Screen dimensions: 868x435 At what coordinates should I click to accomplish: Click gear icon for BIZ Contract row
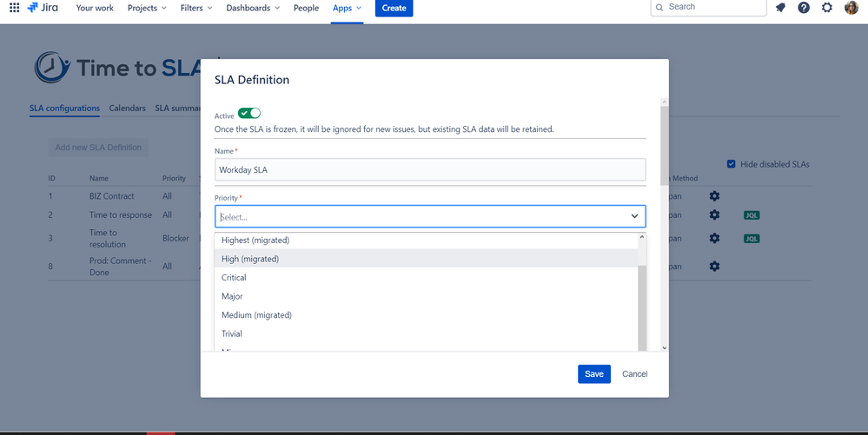(x=715, y=196)
